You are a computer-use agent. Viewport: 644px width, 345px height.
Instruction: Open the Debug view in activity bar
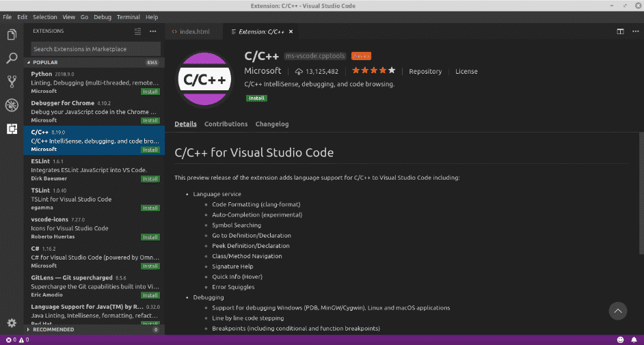coord(12,105)
